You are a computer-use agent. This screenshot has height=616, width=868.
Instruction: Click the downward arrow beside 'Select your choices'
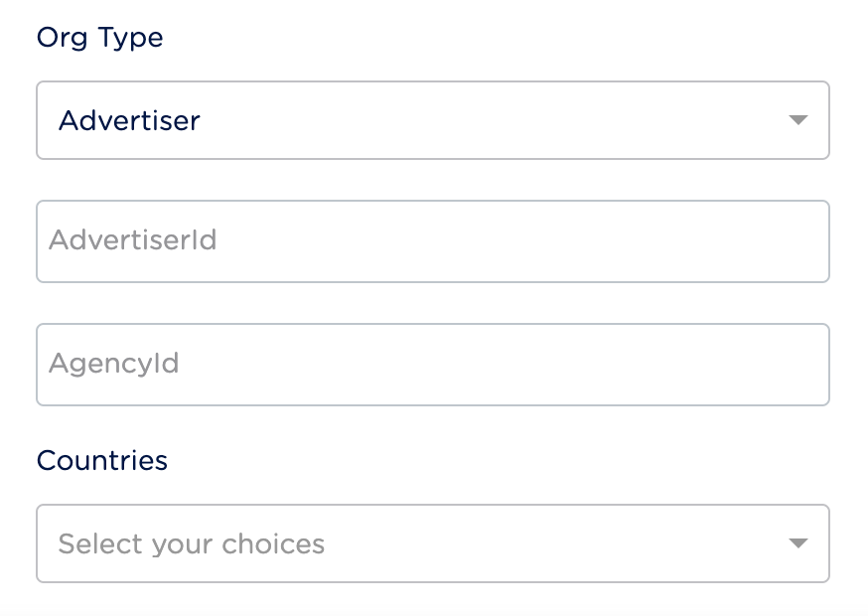click(x=800, y=543)
